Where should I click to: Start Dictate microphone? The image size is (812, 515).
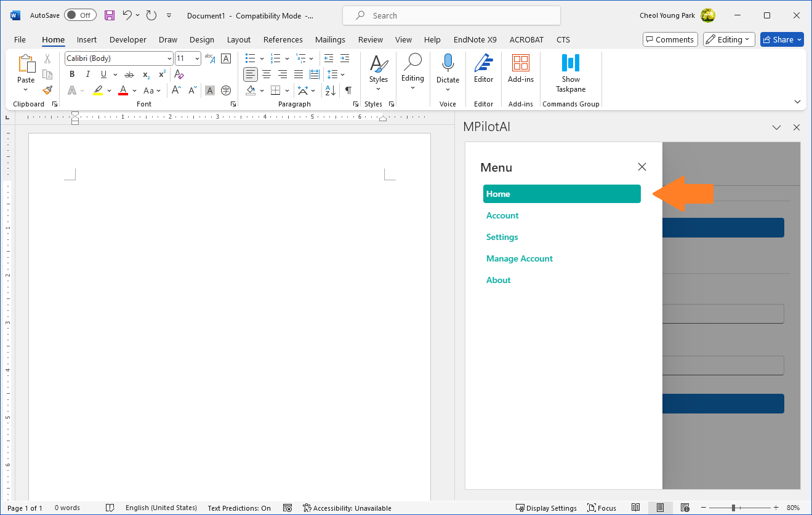pyautogui.click(x=448, y=64)
